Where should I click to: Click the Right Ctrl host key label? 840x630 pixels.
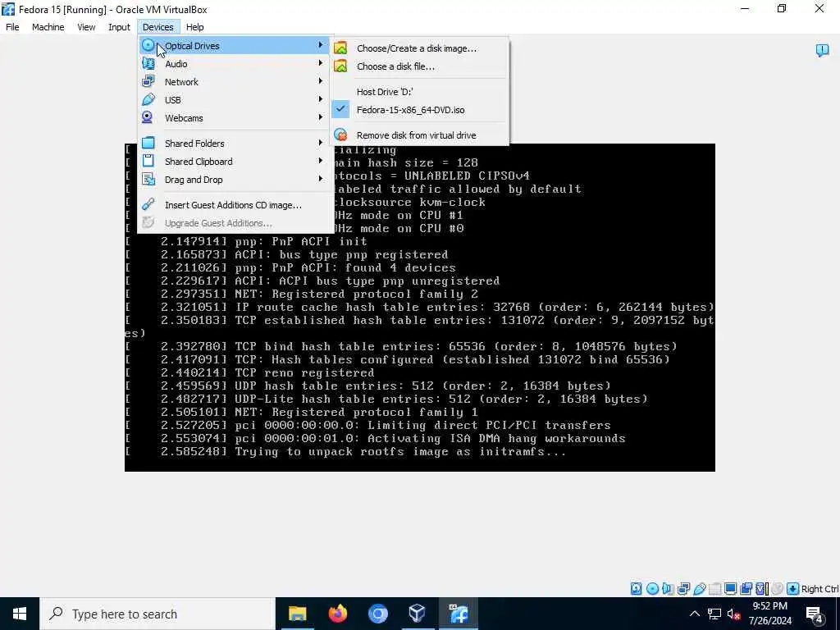click(819, 589)
